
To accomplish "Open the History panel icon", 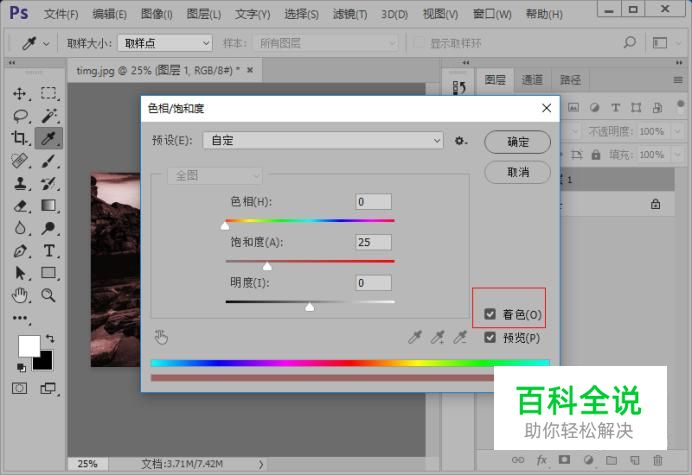I will coord(459,87).
